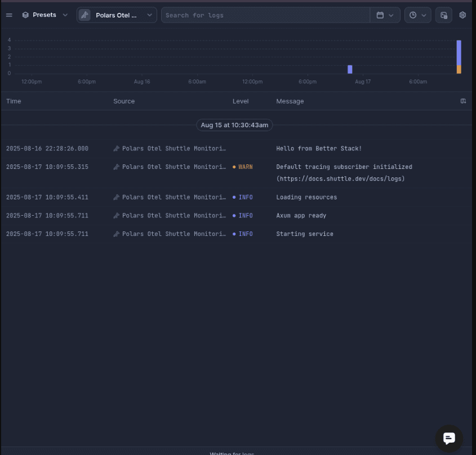Image resolution: width=476 pixels, height=455 pixels.
Task: Open the chat support bubble
Action: [449, 439]
